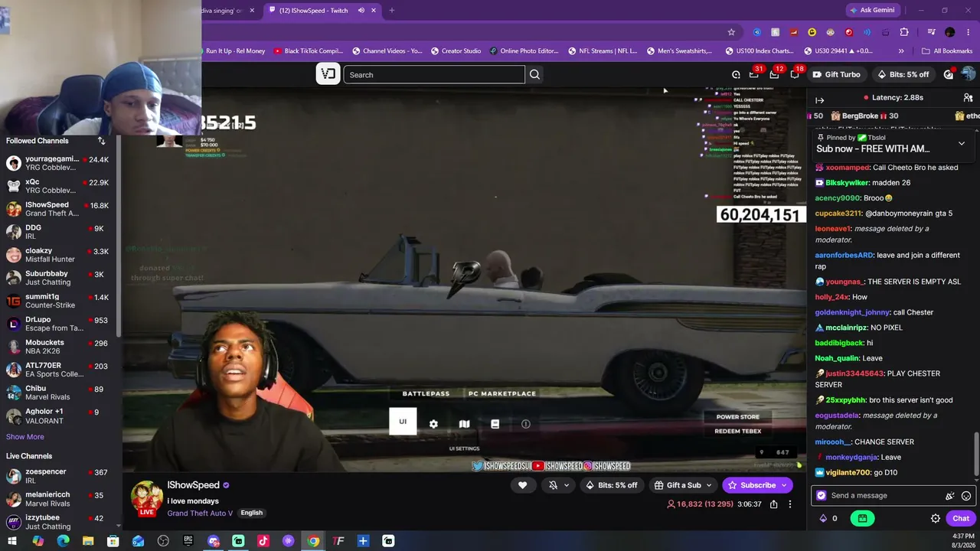Open the Online Photo Editor bookmark
The height and width of the screenshot is (551, 980).
click(524, 51)
